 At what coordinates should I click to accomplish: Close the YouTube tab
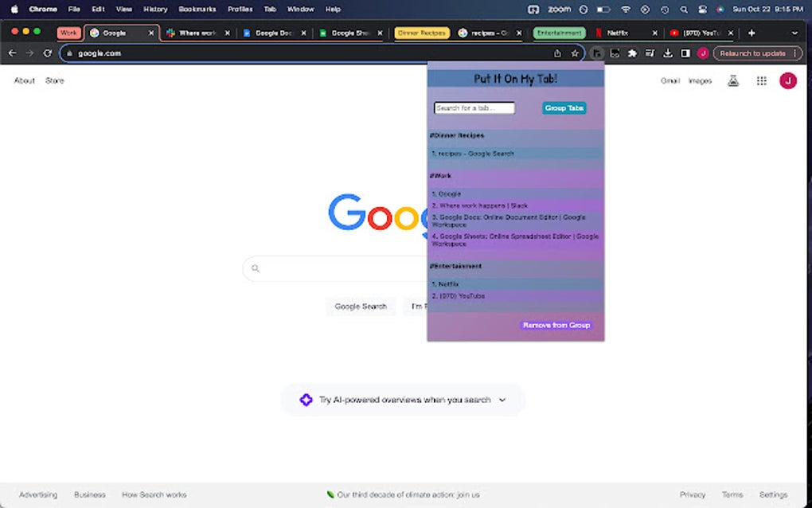731,33
